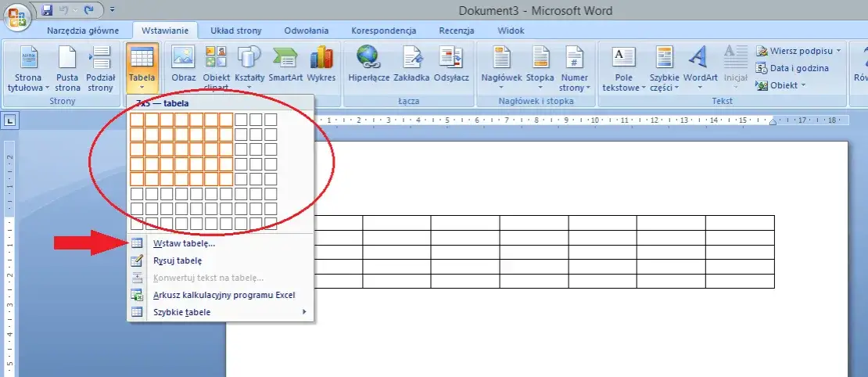Switch to the Układ strony tab
The width and height of the screenshot is (868, 377).
tap(236, 31)
